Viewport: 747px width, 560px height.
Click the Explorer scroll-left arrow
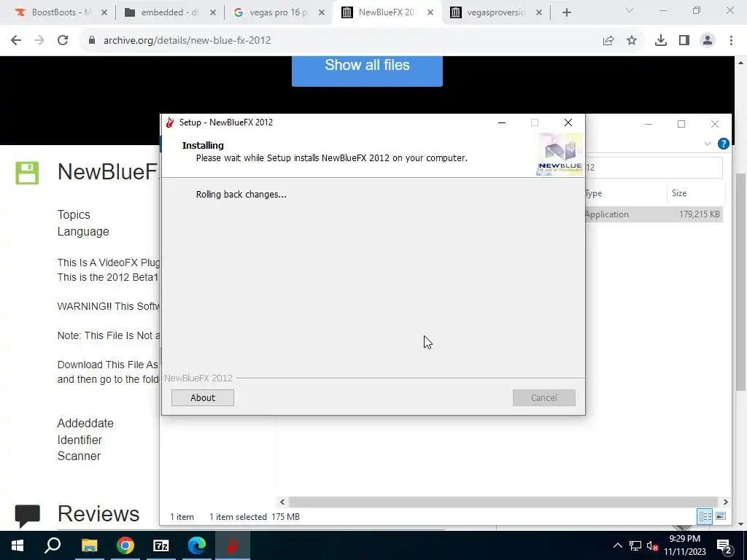pos(282,502)
